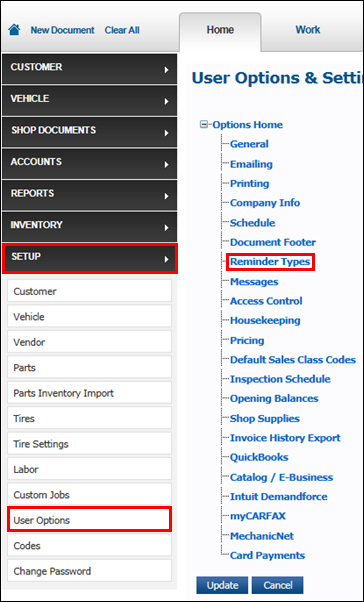Open myCARFAX options
Screen dimensions: 364x602
pos(258,516)
